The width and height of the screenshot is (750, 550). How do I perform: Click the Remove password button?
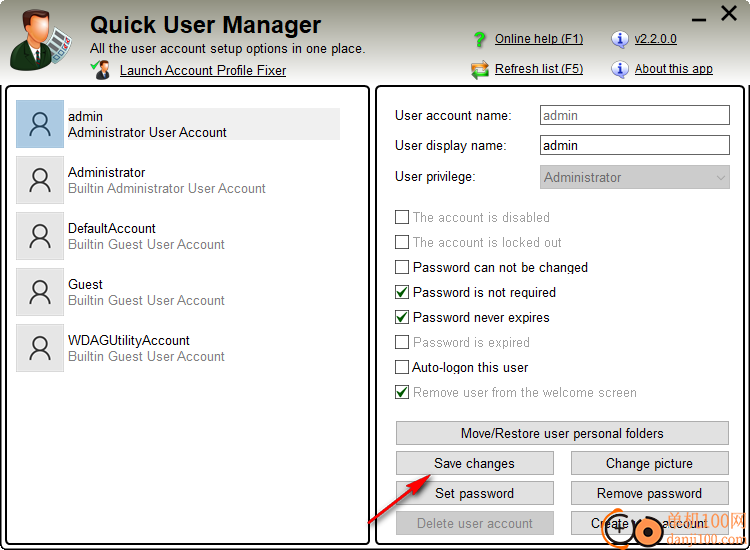click(x=650, y=493)
